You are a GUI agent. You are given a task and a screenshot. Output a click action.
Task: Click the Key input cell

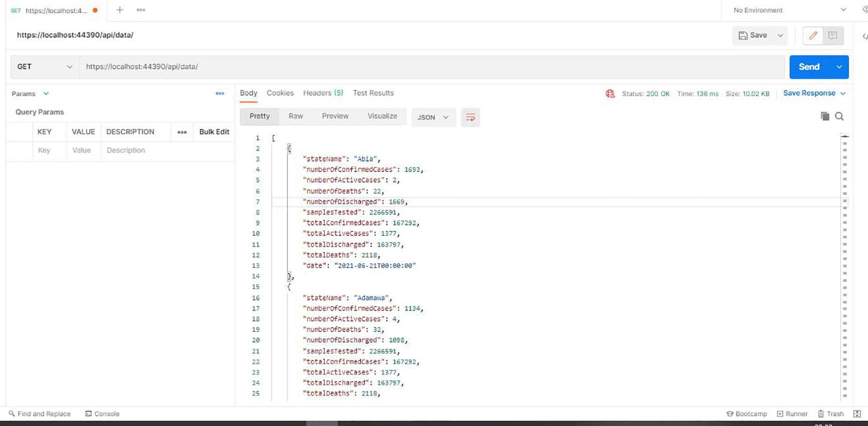(x=49, y=151)
